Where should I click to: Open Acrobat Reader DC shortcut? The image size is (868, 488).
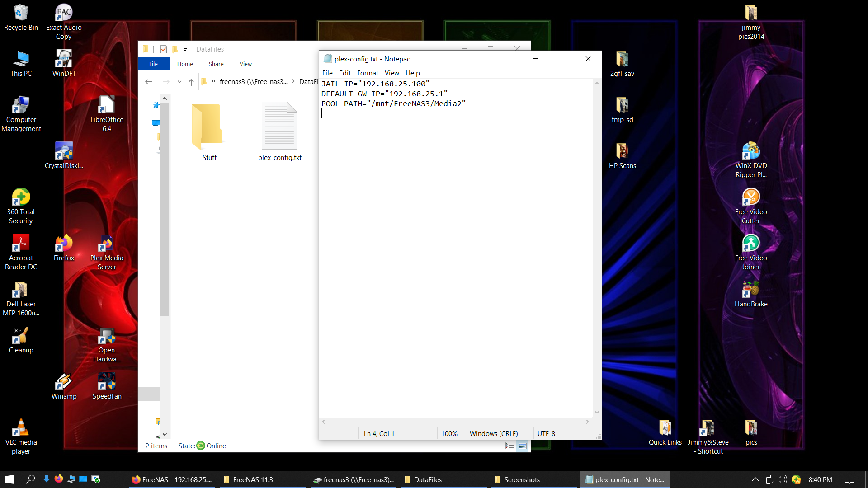(21, 253)
